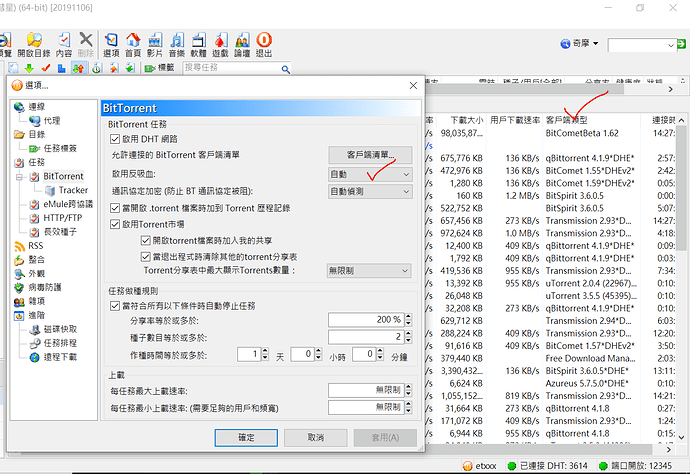Screen dimensions: 690x474
Task: Open the 軟體 software toolbar icon
Action: point(198,45)
